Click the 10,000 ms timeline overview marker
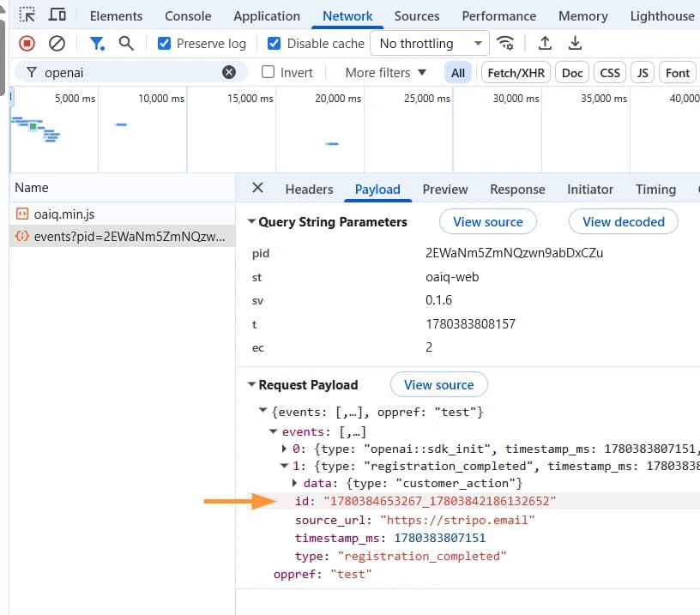Image resolution: width=700 pixels, height=615 pixels. pos(160,98)
